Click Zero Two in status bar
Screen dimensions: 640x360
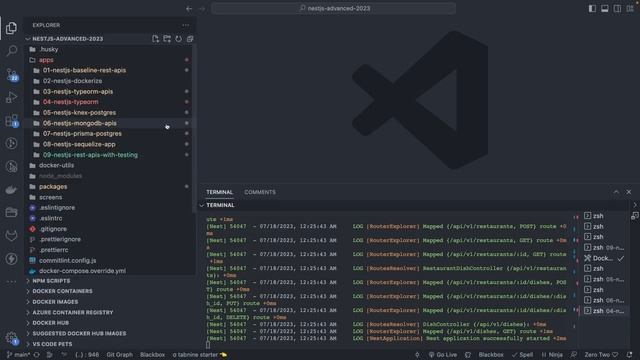pos(601,355)
